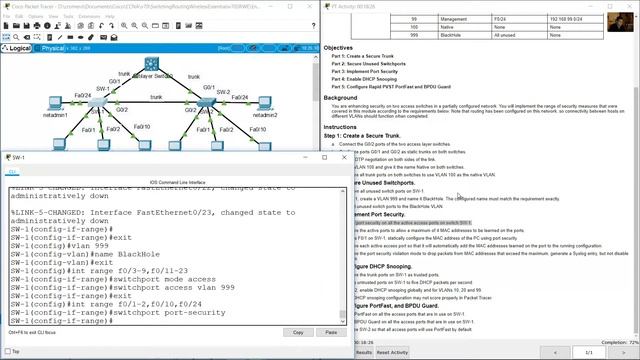
Task: Switch to the Physical workspace tab
Action: click(x=50, y=48)
